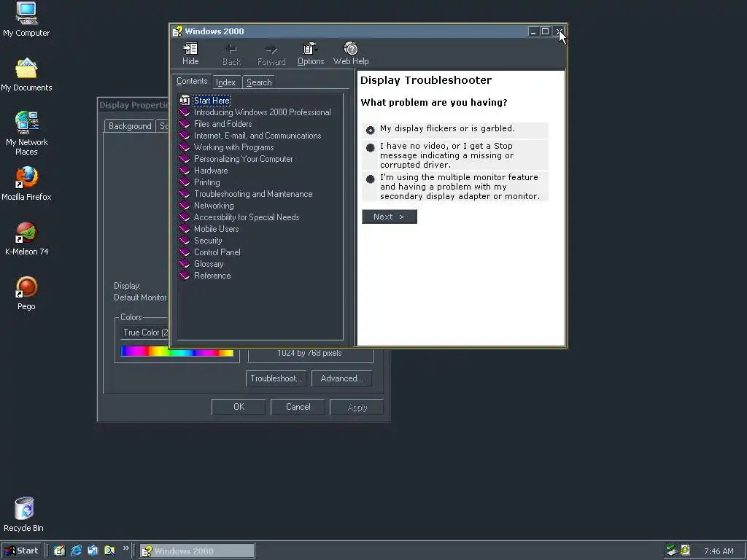Viewport: 747px width, 560px height.
Task: Expand quick launch chevron on taskbar
Action: point(125,548)
